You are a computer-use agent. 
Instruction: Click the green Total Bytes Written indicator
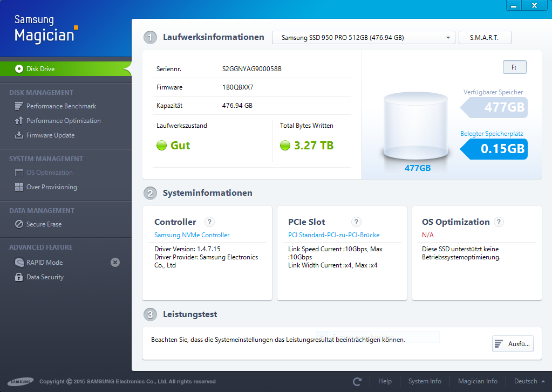click(285, 146)
